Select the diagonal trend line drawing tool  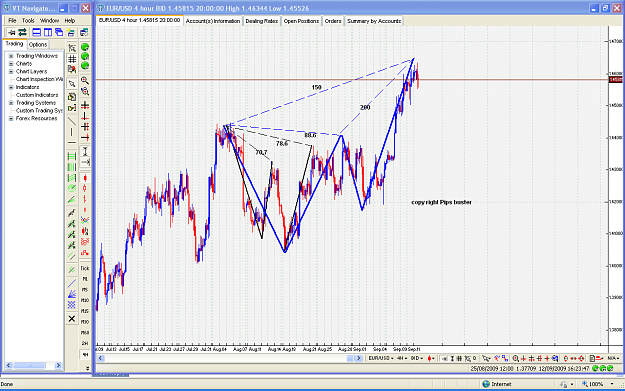point(72,121)
